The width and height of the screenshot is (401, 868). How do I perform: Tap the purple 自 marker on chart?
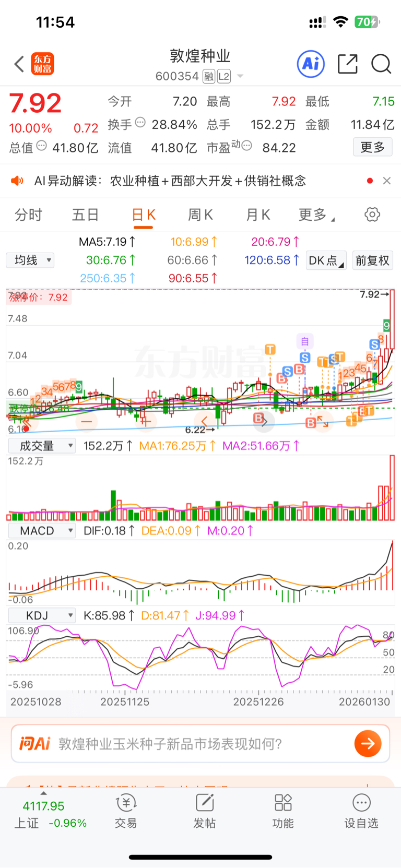pyautogui.click(x=305, y=341)
